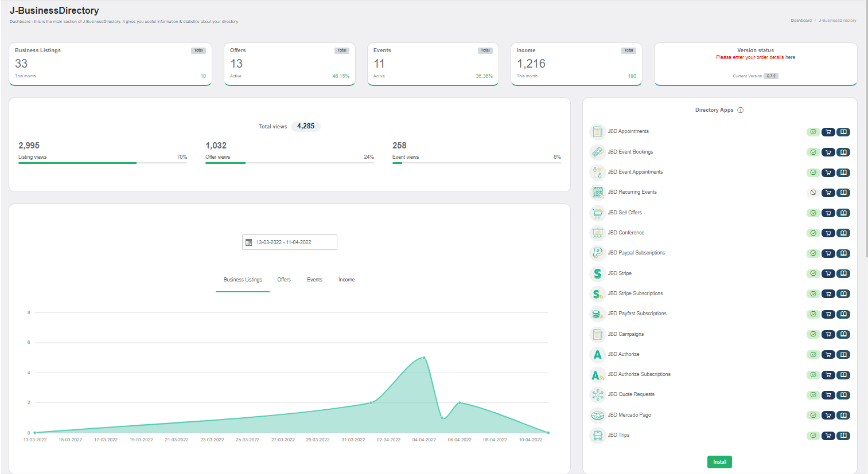Click the Events count value 11
This screenshot has width=868, height=474.
pos(379,64)
